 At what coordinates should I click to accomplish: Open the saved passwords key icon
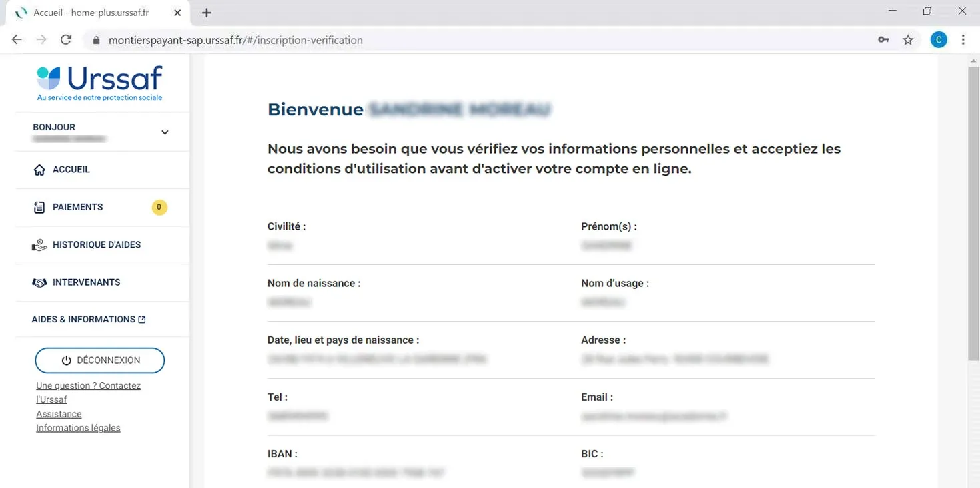tap(883, 40)
